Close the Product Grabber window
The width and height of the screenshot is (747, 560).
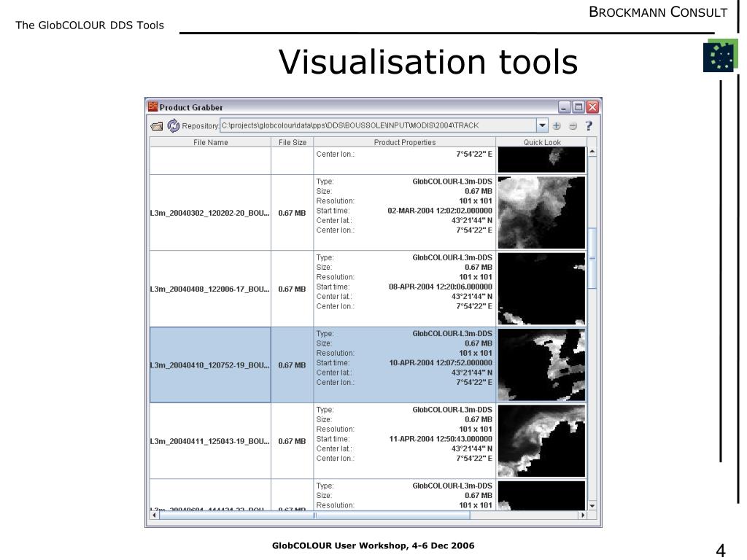pos(592,106)
